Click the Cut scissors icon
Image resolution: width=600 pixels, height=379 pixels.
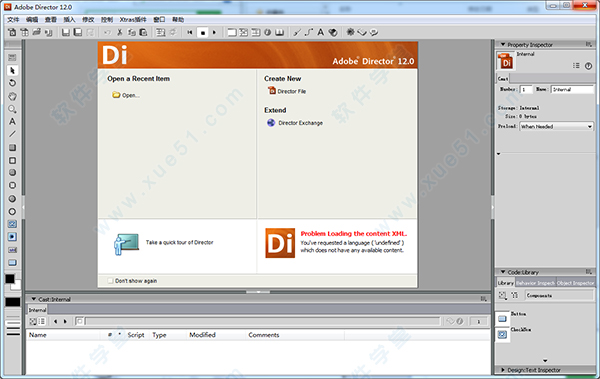click(x=119, y=33)
